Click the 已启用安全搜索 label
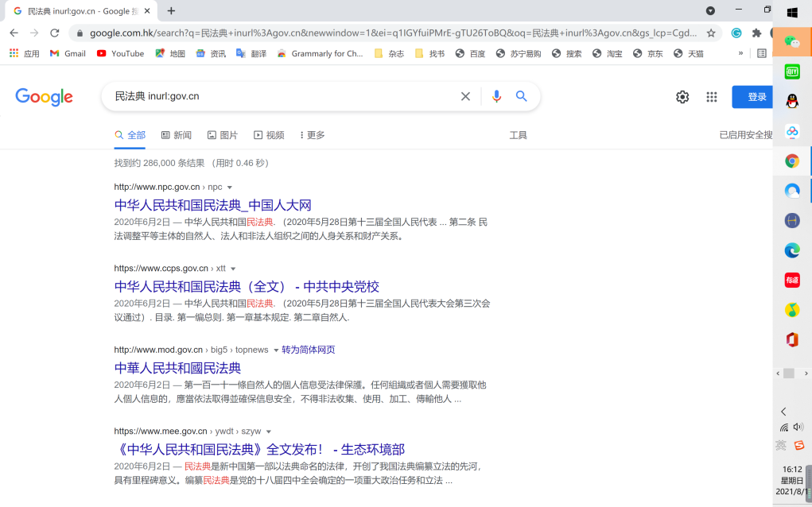This screenshot has height=507, width=812. 746,135
